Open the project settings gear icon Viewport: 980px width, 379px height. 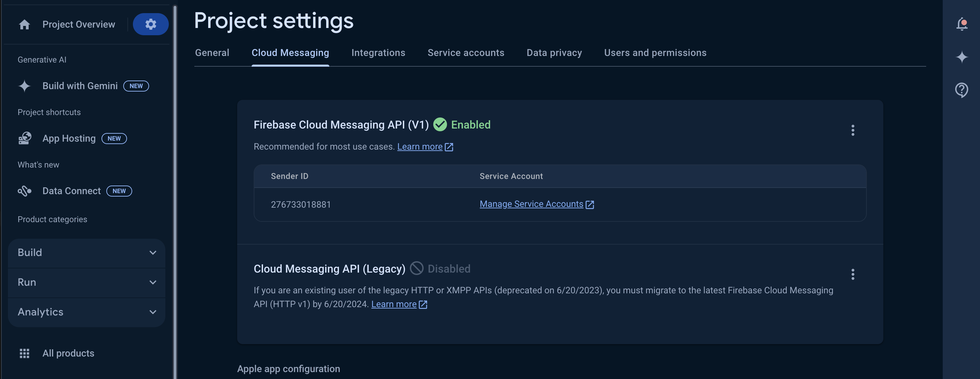coord(151,24)
